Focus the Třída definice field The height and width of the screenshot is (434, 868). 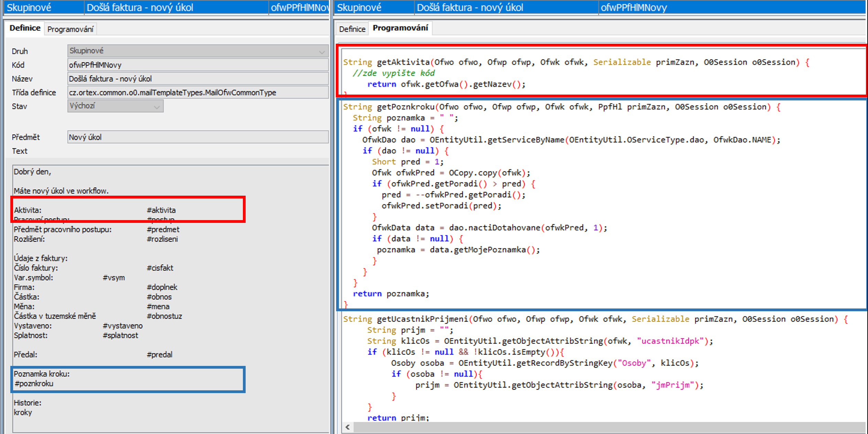click(x=197, y=93)
